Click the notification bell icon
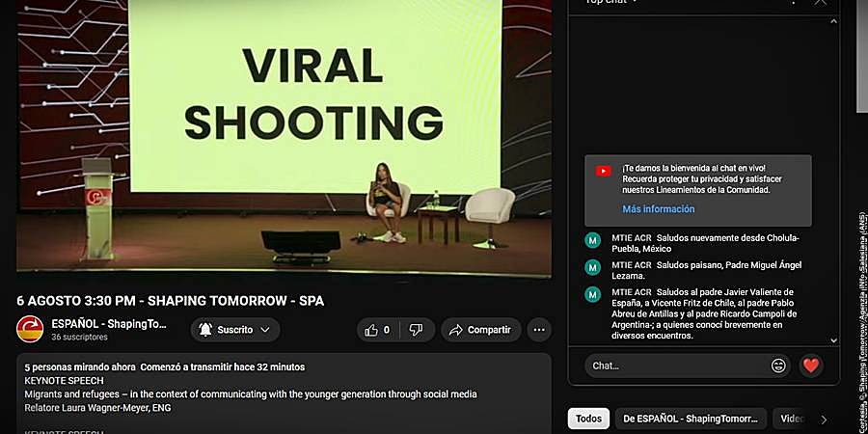The image size is (868, 434). 205,330
